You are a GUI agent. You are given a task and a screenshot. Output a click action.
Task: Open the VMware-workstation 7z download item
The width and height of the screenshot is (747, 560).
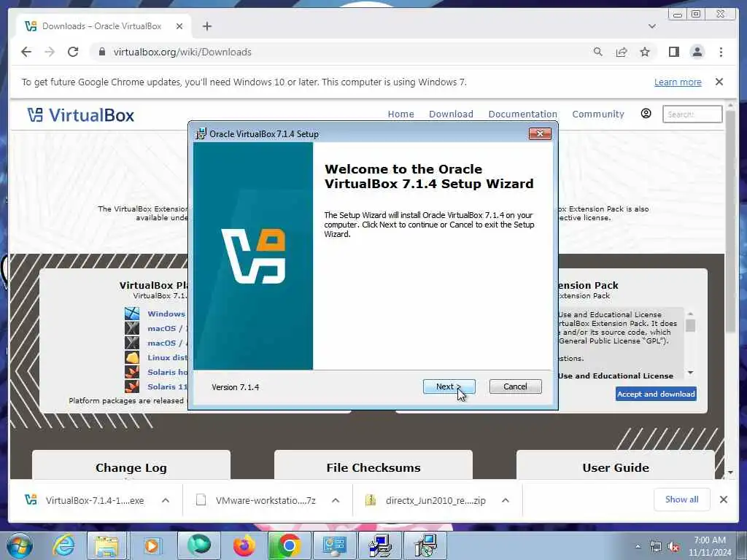258,500
